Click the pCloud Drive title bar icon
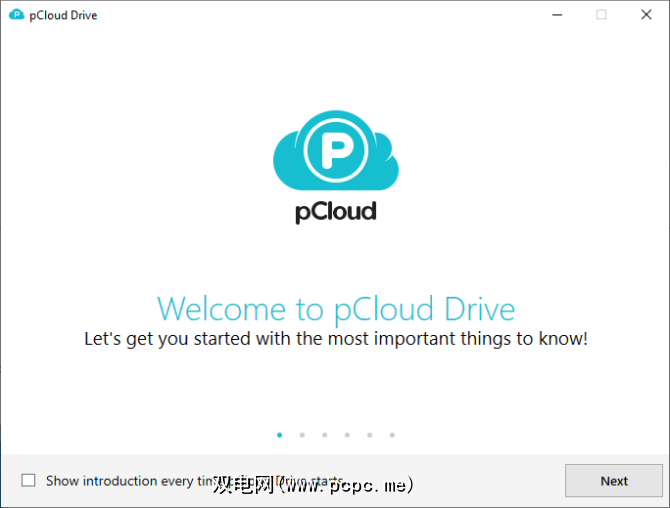Image resolution: width=670 pixels, height=508 pixels. (16, 15)
